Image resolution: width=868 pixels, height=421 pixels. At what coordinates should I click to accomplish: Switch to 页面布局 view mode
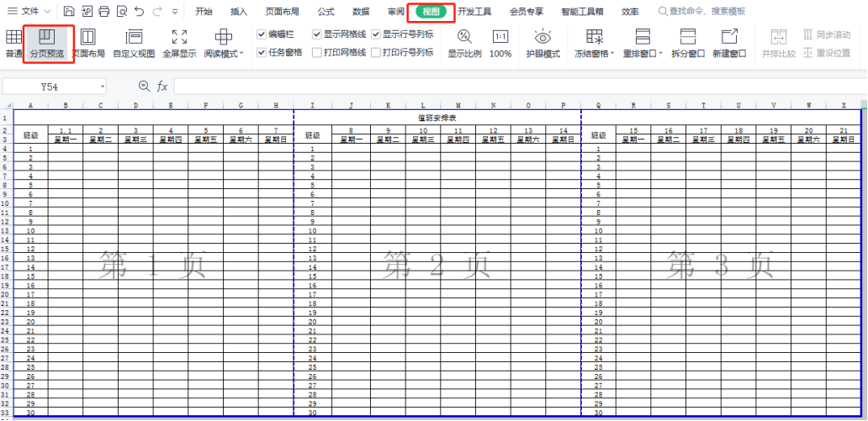tap(88, 45)
